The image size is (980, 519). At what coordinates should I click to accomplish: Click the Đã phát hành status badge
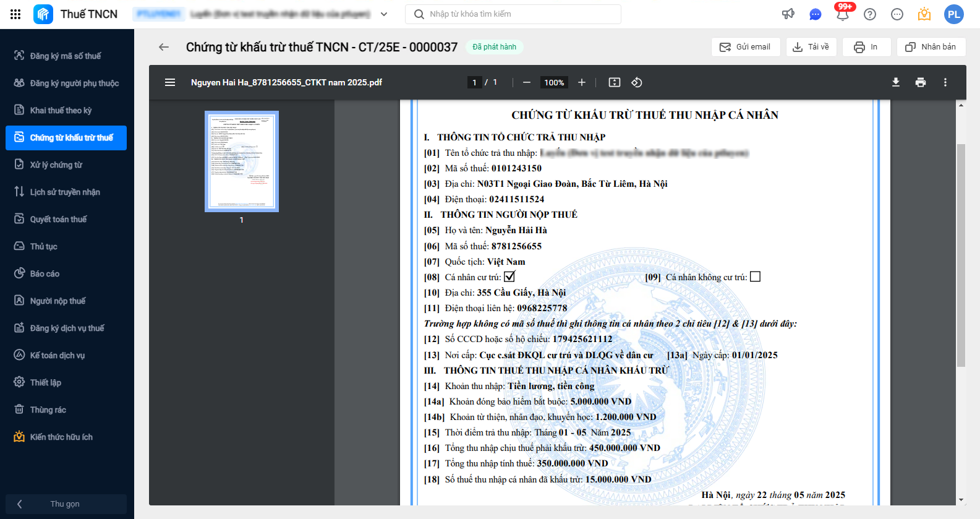pos(495,47)
